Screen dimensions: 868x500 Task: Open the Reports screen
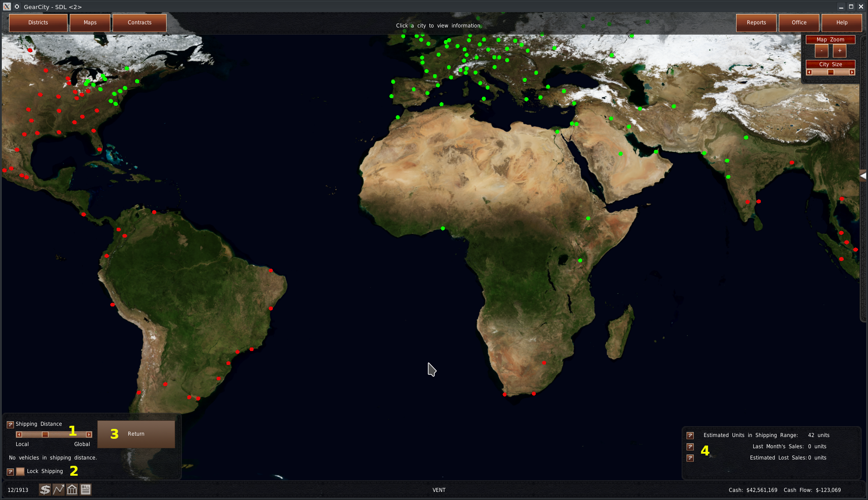coord(756,23)
